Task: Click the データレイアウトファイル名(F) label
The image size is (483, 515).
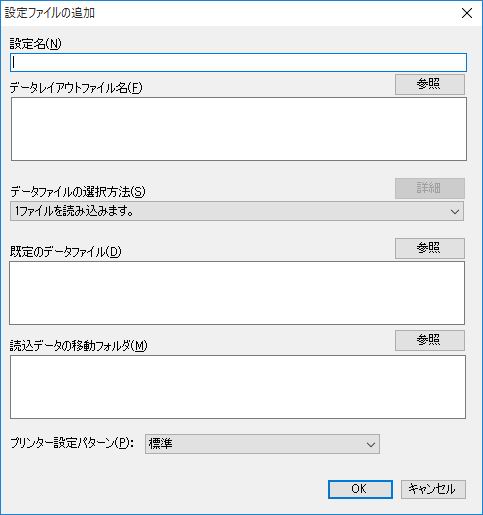Action: pos(76,88)
